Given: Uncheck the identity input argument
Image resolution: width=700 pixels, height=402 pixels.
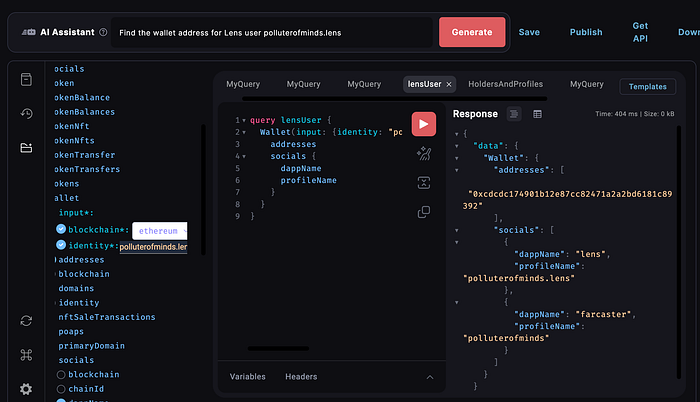Looking at the screenshot, I should pos(62,245).
